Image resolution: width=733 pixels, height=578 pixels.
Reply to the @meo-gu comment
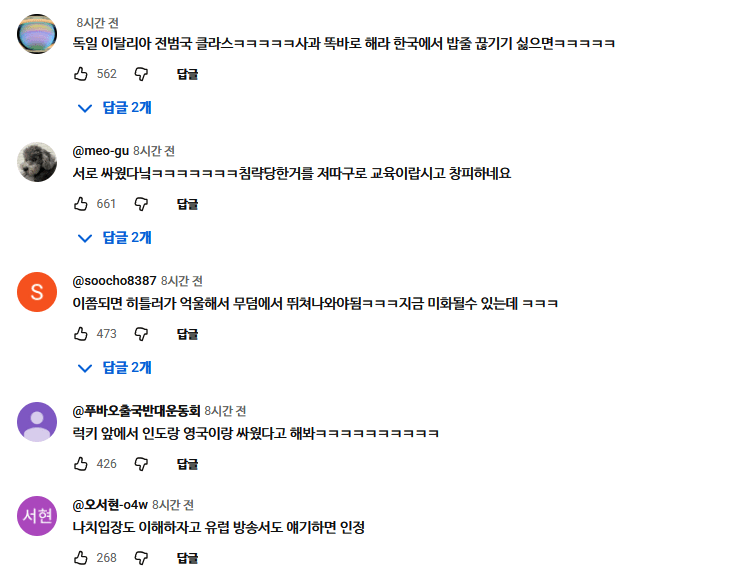[187, 204]
